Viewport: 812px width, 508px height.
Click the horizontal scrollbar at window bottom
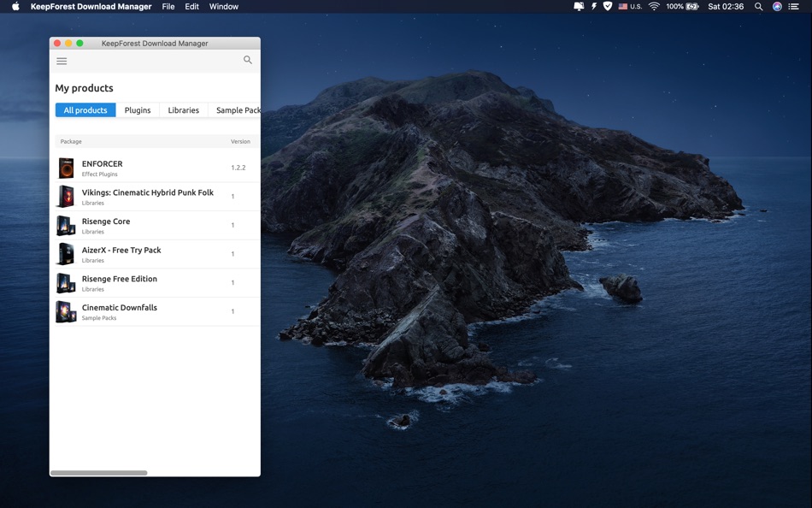pos(98,473)
